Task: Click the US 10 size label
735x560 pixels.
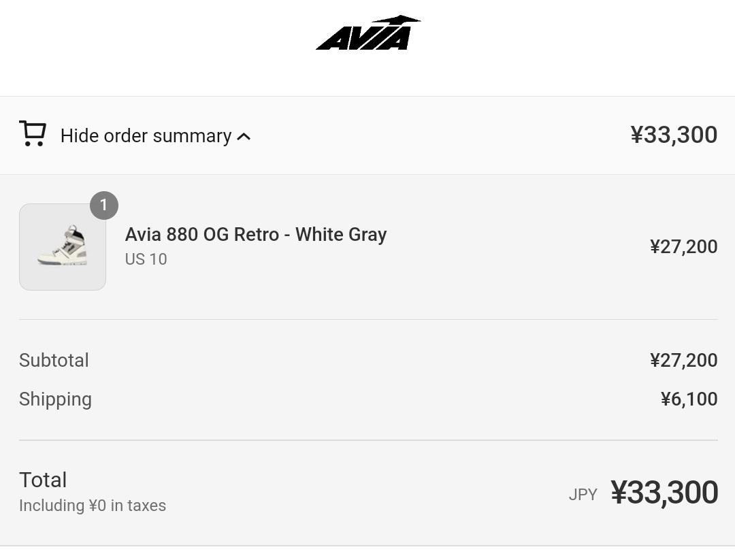Action: (146, 259)
